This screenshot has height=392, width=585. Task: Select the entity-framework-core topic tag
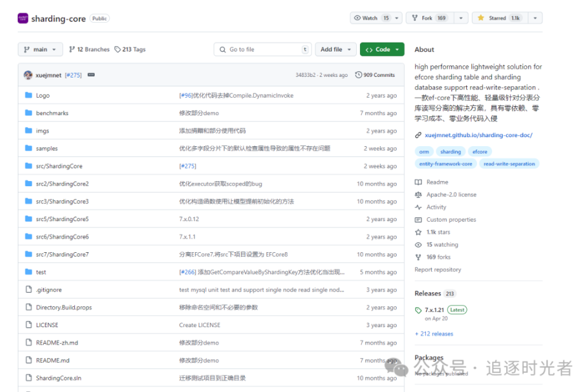tap(446, 164)
